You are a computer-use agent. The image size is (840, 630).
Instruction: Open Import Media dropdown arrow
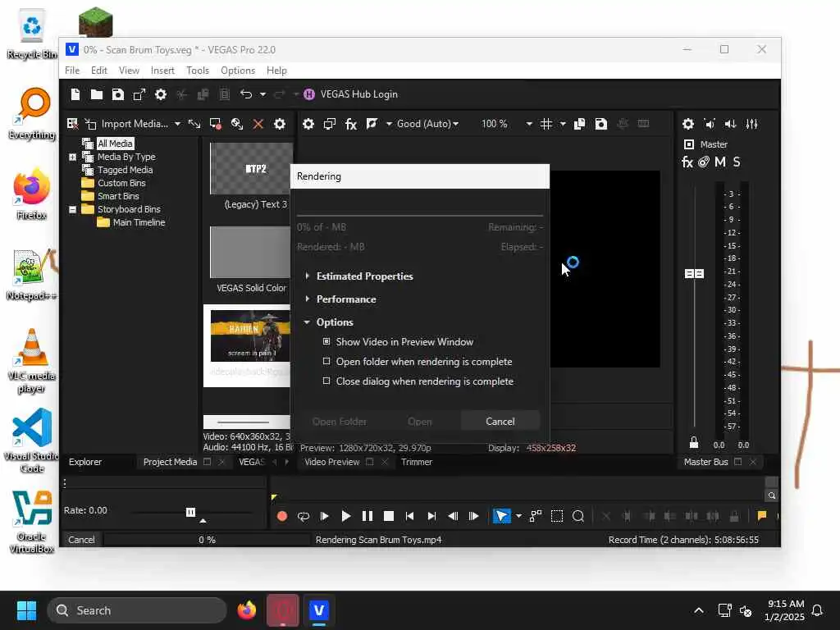tap(177, 124)
